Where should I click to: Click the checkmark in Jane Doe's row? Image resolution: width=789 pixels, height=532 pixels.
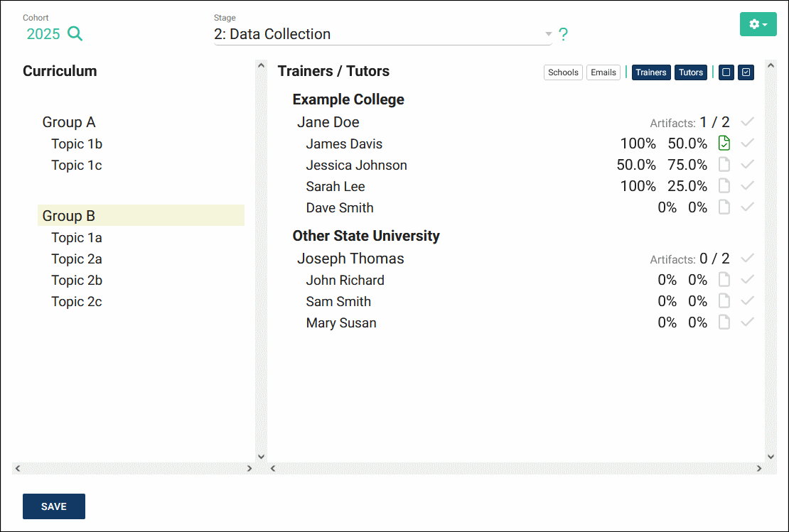[747, 122]
